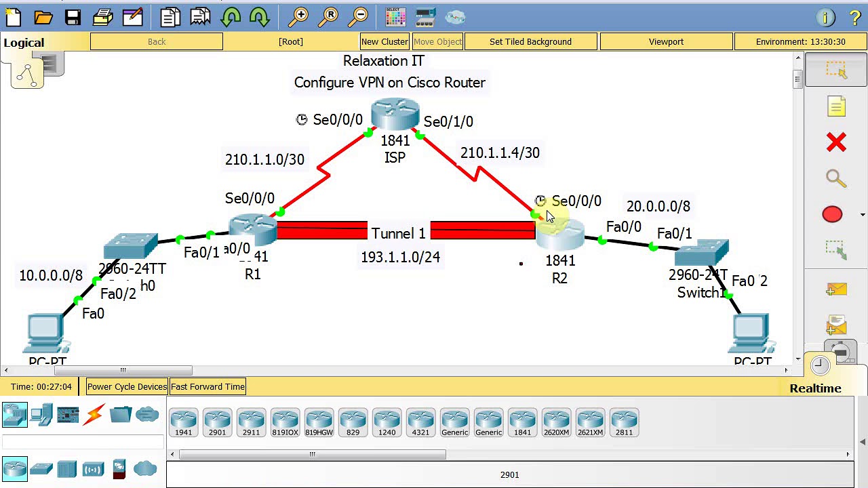Zoom out of the workspace

pyautogui.click(x=359, y=17)
